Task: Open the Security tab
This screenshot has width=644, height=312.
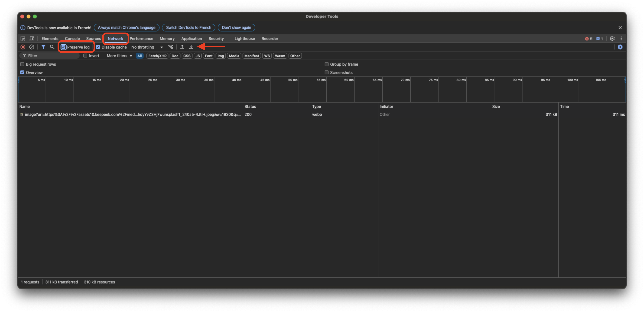Action: [216, 39]
